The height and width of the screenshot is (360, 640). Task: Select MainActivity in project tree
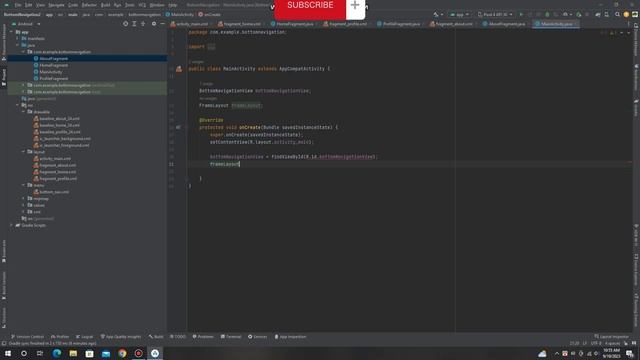pyautogui.click(x=51, y=72)
